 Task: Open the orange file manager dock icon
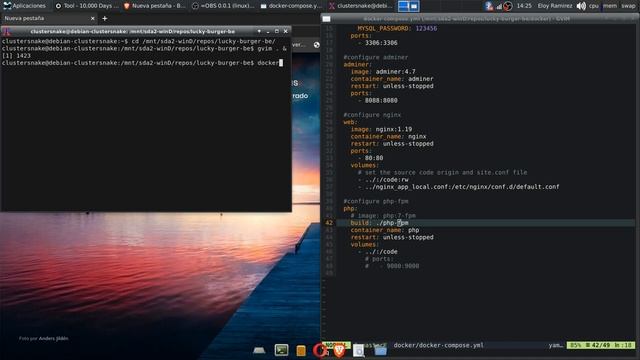coord(301,350)
